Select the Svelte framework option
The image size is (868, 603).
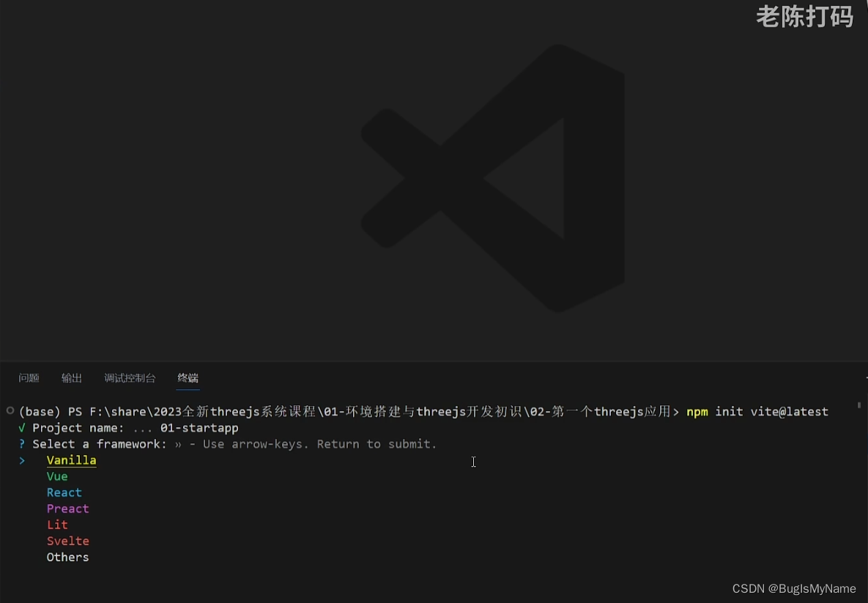point(67,541)
